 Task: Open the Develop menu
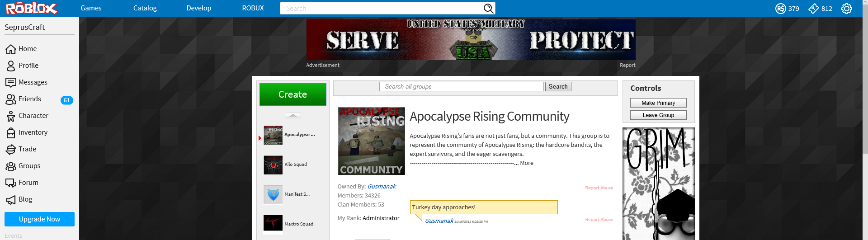point(199,8)
